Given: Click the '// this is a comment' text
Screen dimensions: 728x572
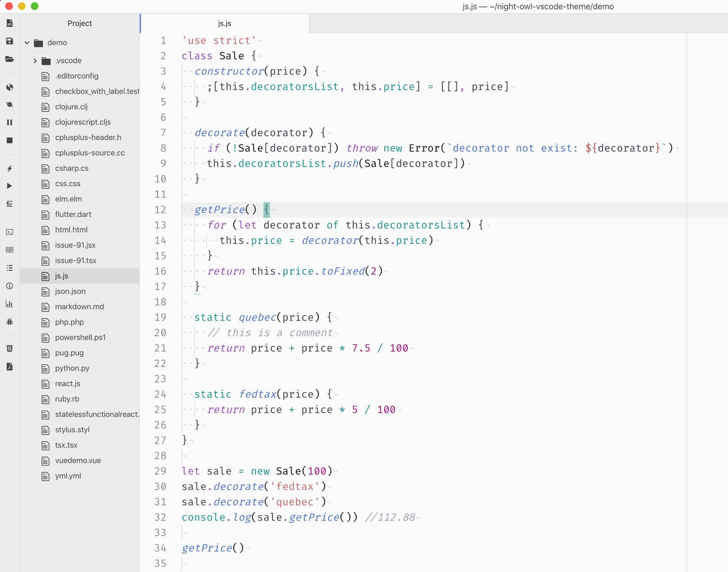Looking at the screenshot, I should coord(270,333).
